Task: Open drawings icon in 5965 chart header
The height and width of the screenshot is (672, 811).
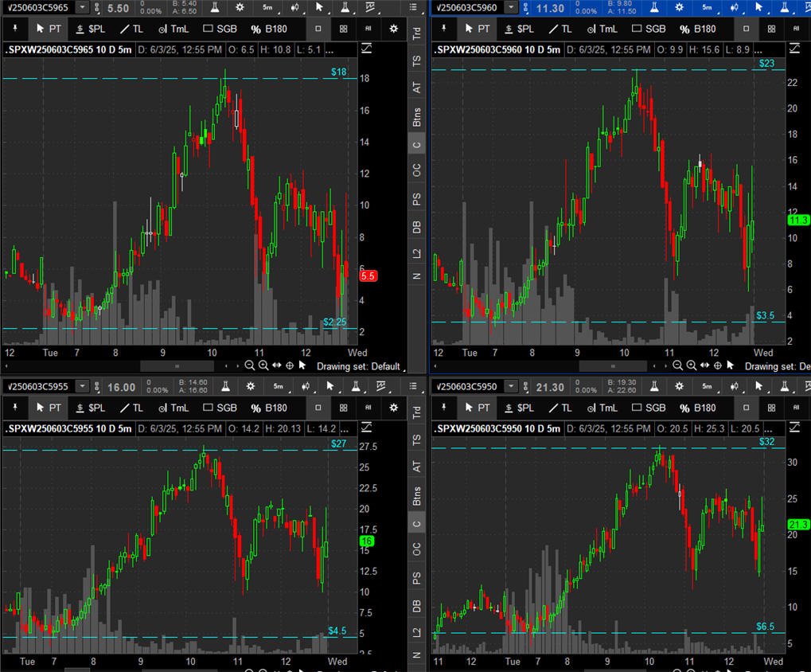Action: 370,7
